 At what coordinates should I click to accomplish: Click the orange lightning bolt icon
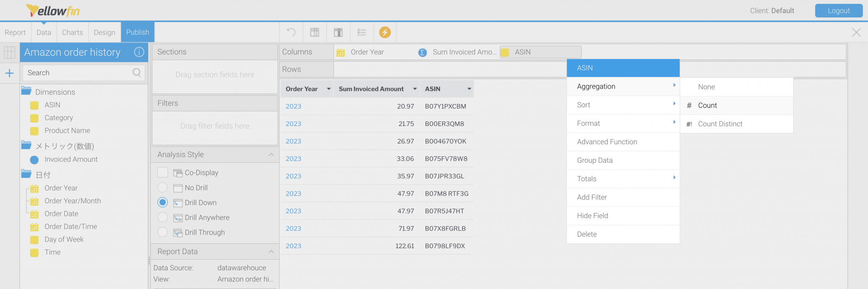(385, 32)
